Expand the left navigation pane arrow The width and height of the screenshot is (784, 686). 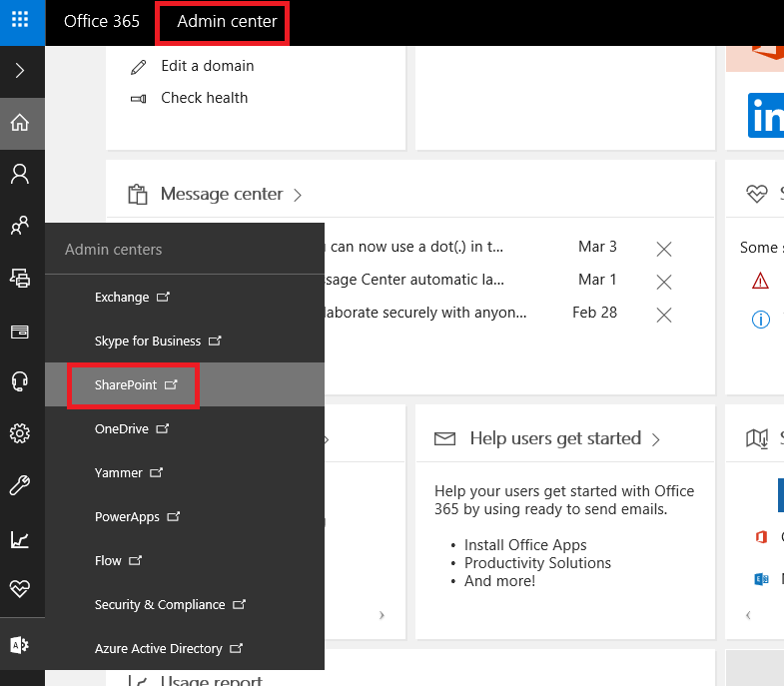(x=20, y=71)
